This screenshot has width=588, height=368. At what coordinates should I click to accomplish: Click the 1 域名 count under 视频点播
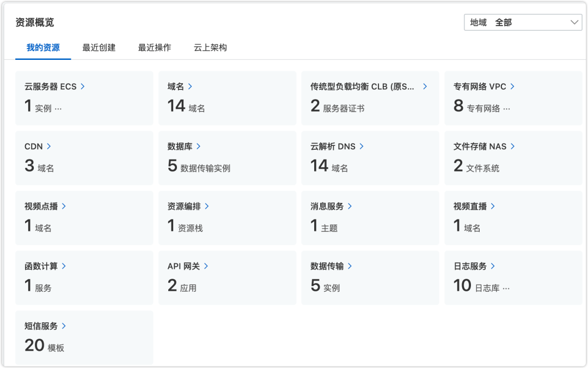point(38,226)
